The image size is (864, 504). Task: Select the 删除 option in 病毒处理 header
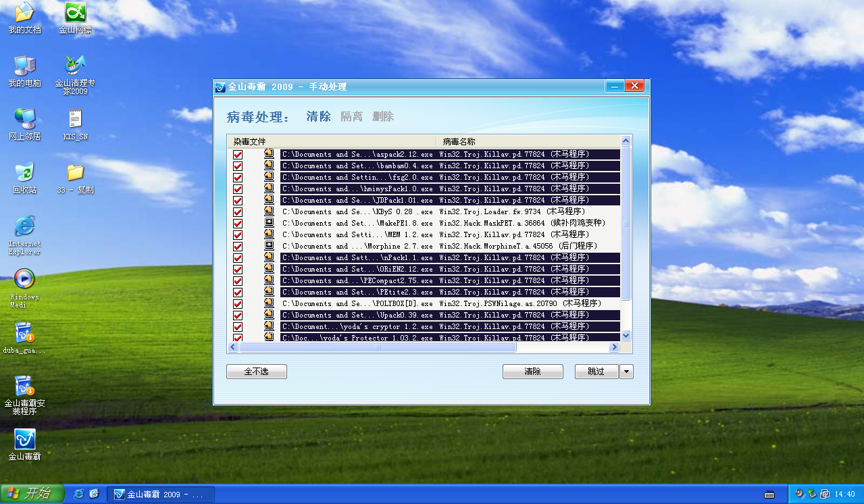tap(383, 116)
